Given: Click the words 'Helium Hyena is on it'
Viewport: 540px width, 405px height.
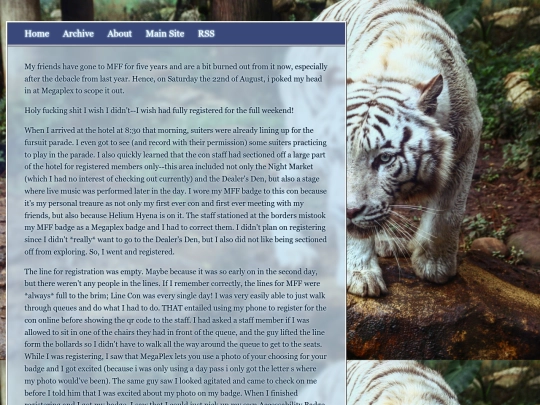Looking at the screenshot, I should (147, 215).
